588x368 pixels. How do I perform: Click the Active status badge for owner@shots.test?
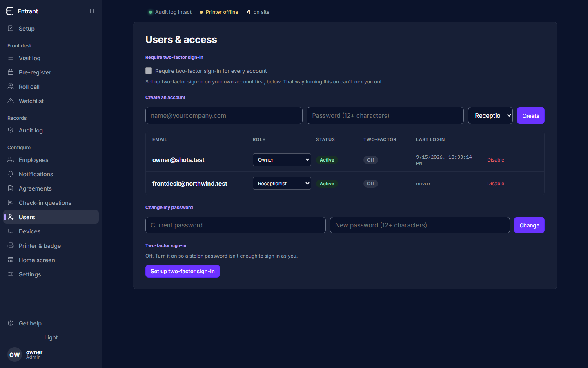[x=327, y=160]
